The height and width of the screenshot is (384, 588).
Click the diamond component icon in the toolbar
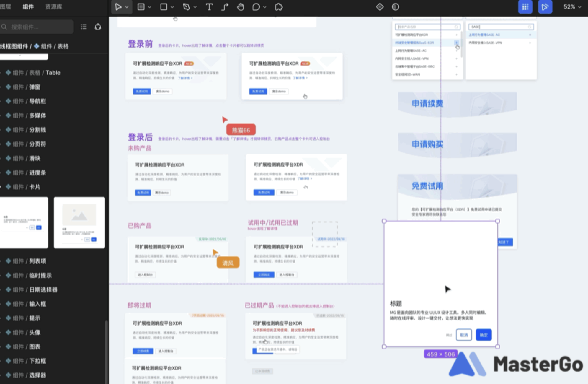(380, 7)
